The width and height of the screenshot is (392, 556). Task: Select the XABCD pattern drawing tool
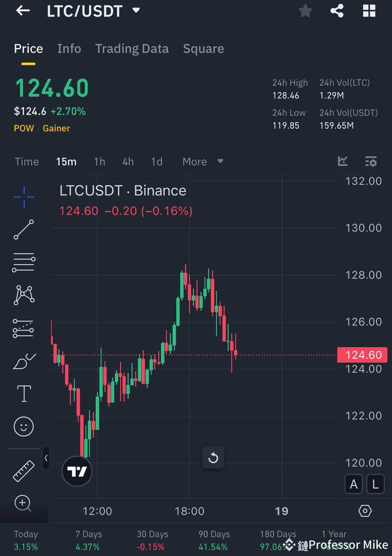pos(24,295)
